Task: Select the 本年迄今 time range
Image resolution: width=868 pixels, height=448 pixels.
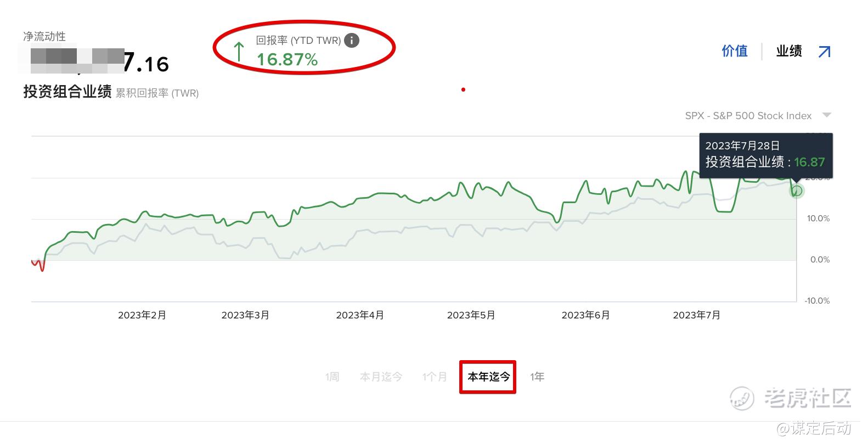Action: click(488, 377)
